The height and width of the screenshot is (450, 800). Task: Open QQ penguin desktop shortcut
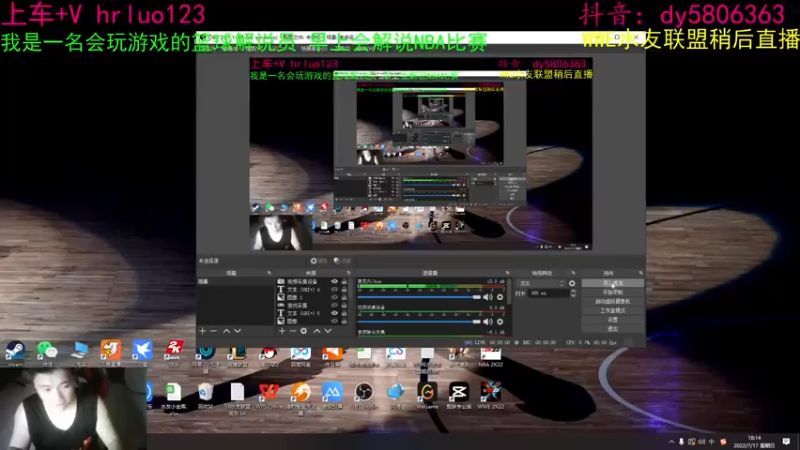tap(268, 357)
